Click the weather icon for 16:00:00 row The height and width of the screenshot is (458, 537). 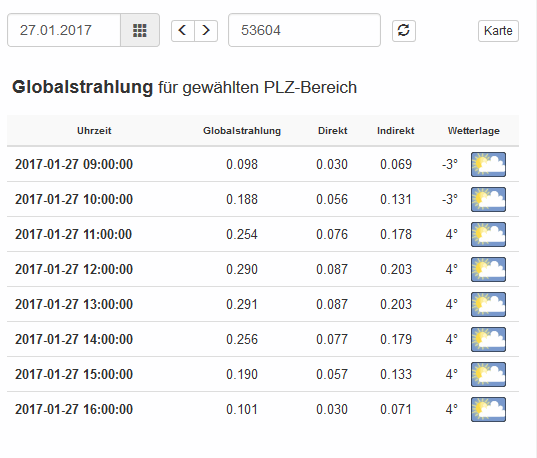click(x=488, y=409)
